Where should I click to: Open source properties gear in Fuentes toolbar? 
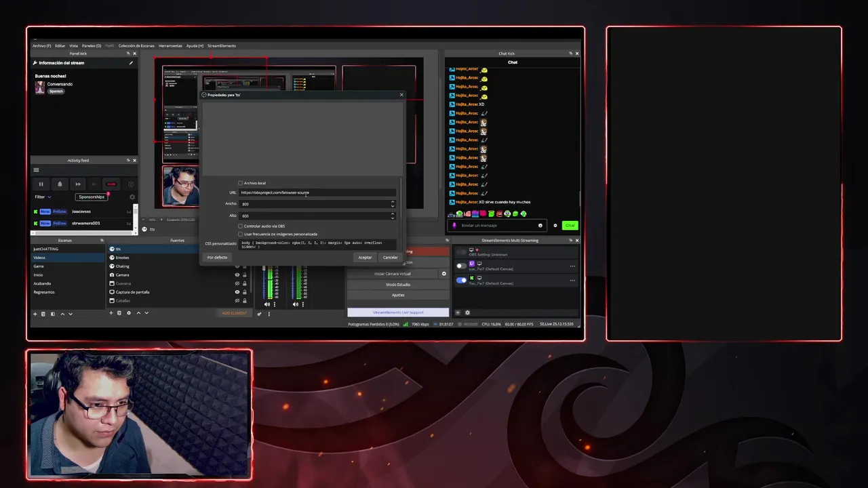click(129, 313)
